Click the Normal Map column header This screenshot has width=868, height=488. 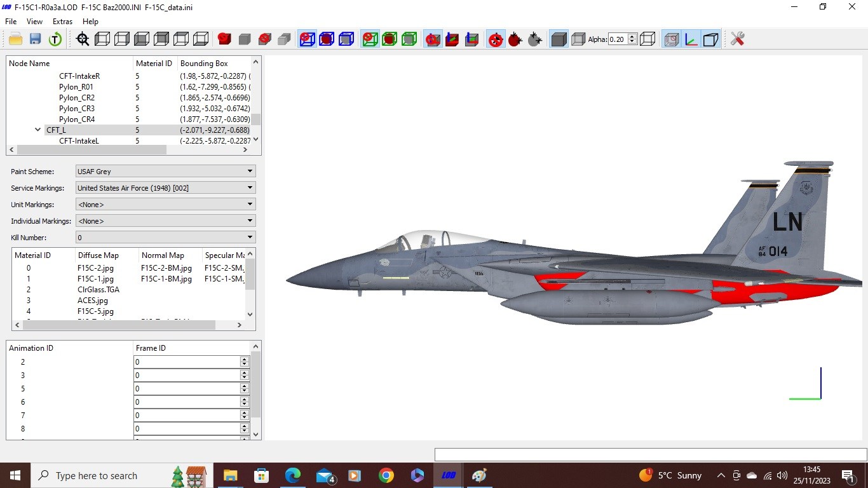pyautogui.click(x=170, y=255)
